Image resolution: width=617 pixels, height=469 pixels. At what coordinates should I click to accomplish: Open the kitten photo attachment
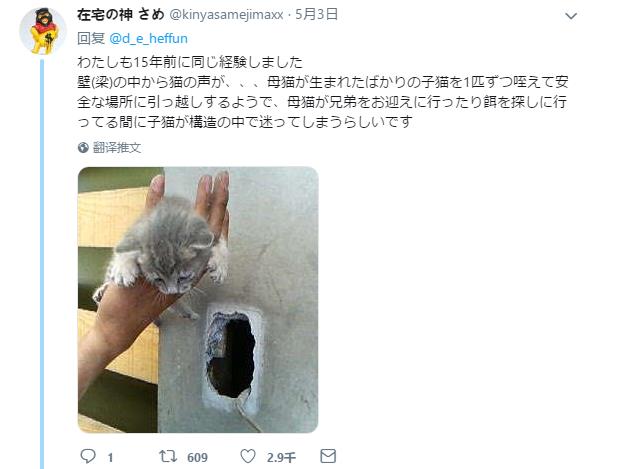[x=198, y=300]
